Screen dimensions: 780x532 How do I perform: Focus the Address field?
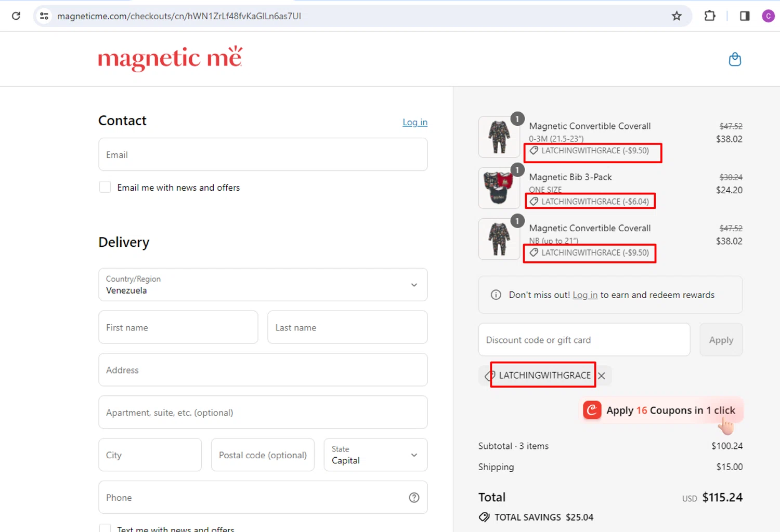[263, 370]
